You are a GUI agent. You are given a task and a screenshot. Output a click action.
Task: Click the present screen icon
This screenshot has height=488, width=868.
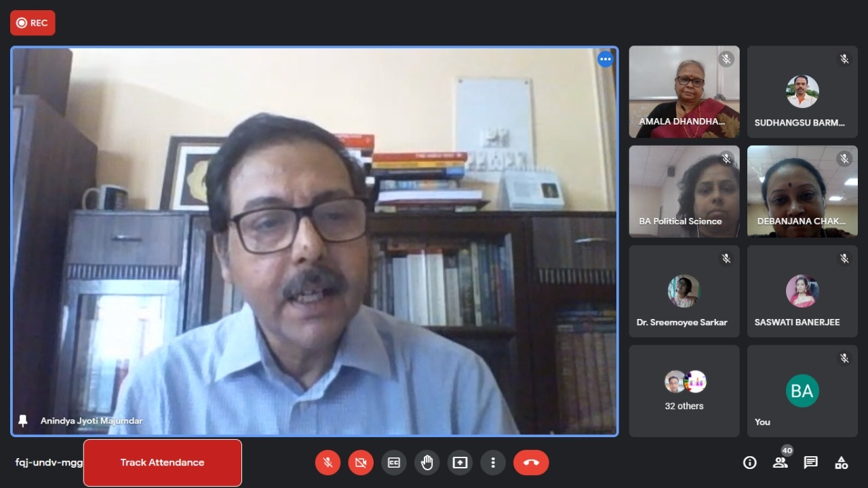(x=460, y=463)
